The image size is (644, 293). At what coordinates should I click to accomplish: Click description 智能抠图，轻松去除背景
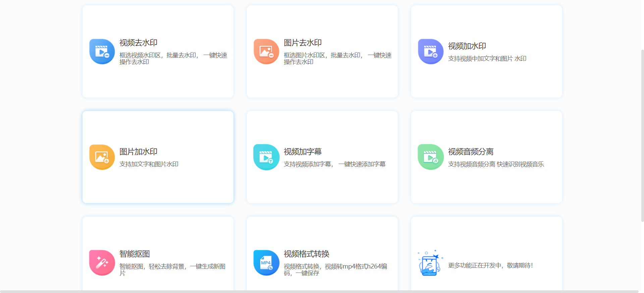pyautogui.click(x=172, y=270)
